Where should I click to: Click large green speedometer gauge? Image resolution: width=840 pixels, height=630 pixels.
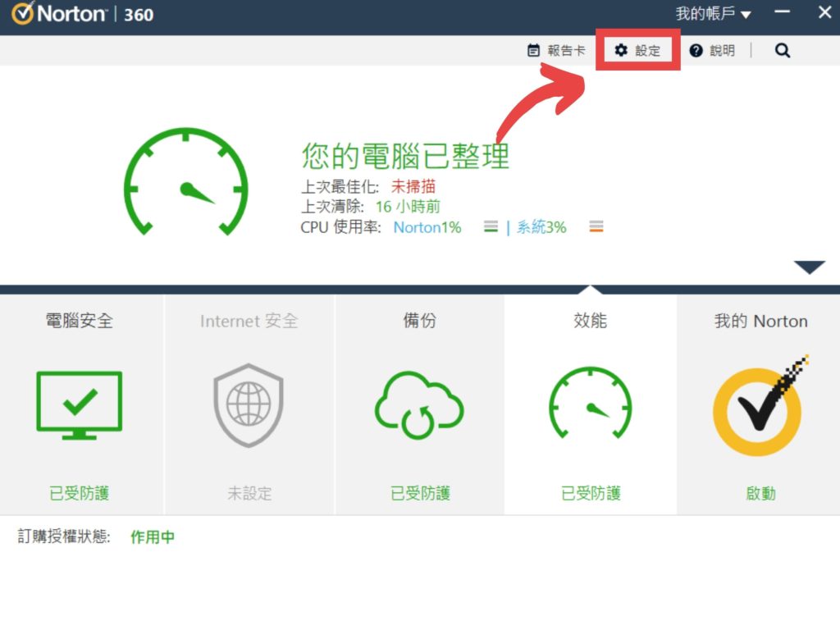coord(186,181)
